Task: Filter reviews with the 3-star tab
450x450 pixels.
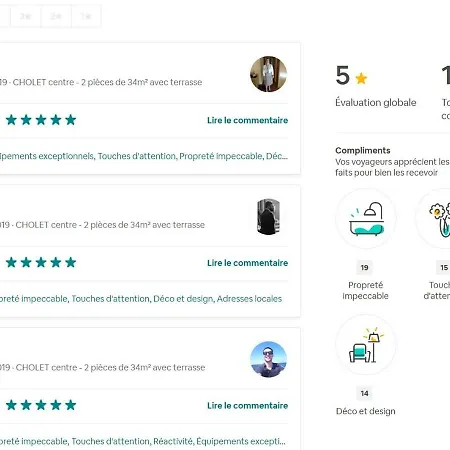Action: click(26, 16)
